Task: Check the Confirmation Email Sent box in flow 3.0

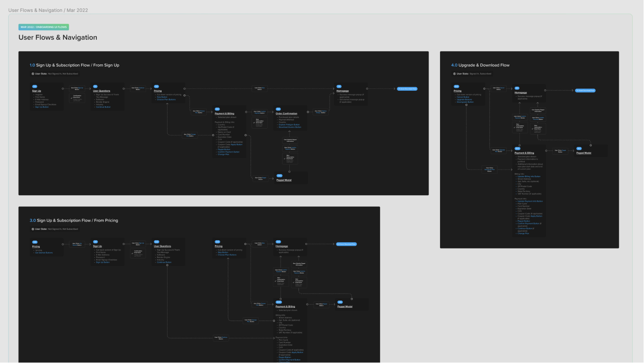Action: click(x=132, y=254)
